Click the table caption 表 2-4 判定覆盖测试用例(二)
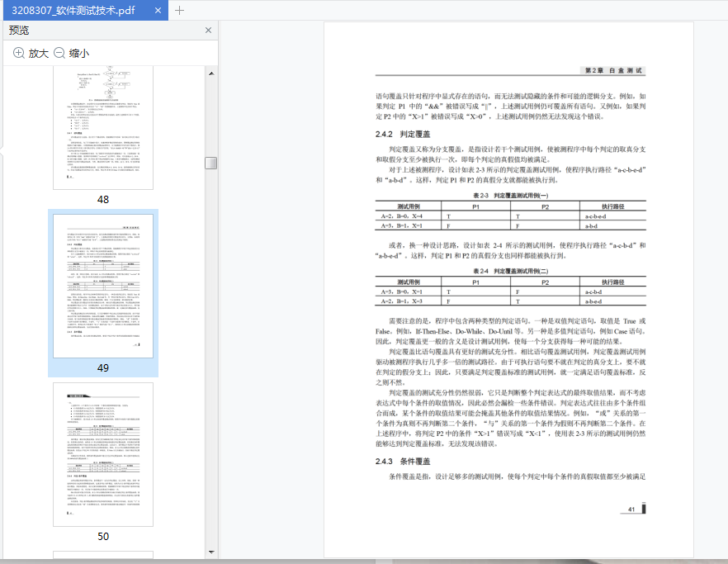Viewport: 728px width, 564px height. coord(511,271)
